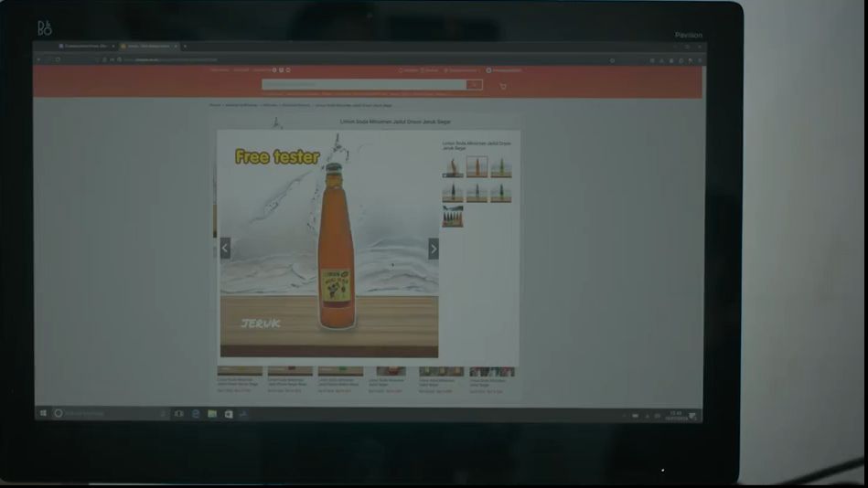Screen dimensions: 868x488
Task: Select the first product thumbnail in gallery
Action: coord(453,167)
